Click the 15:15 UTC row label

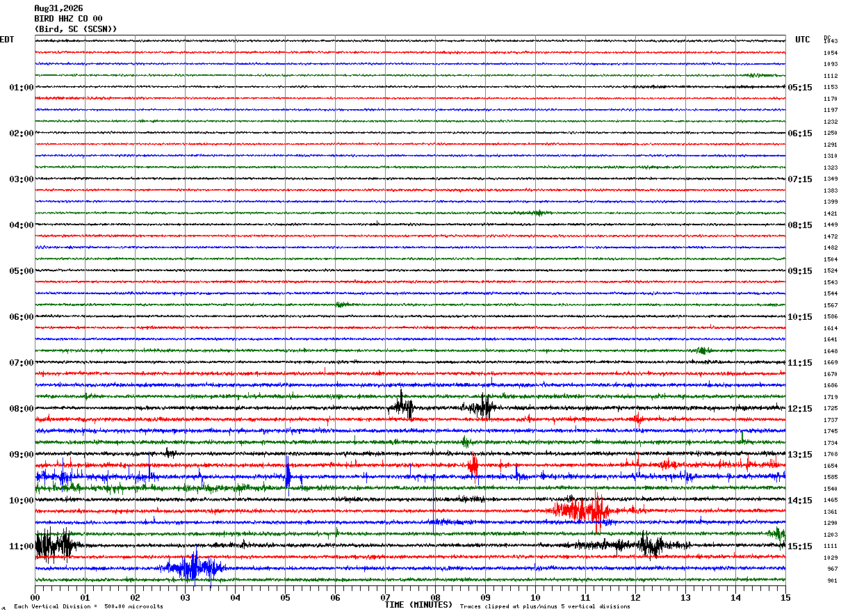tap(800, 546)
